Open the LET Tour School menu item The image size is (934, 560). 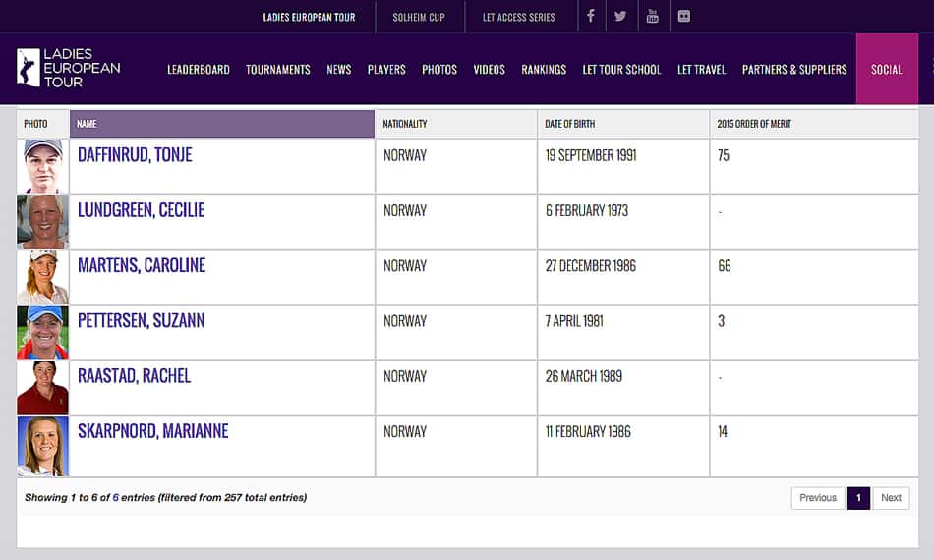click(x=622, y=70)
